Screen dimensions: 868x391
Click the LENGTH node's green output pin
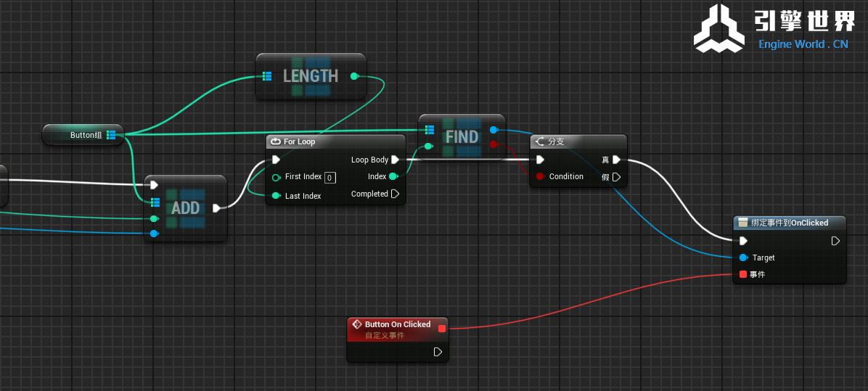354,76
